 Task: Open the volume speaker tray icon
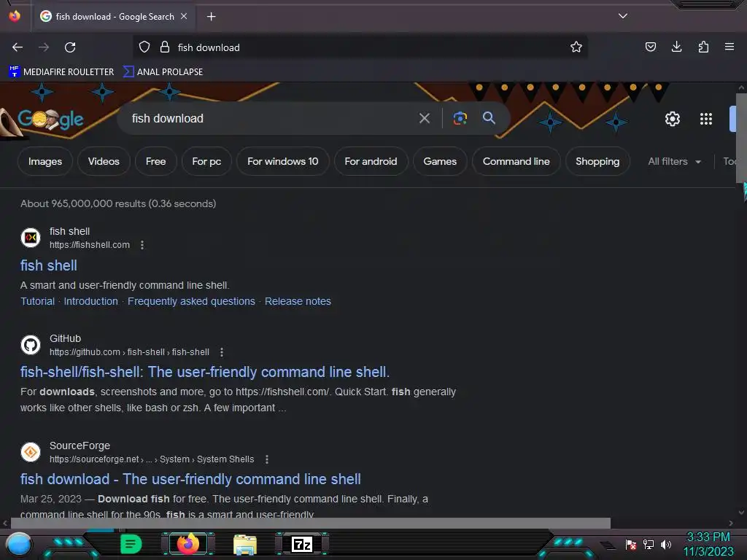[666, 544]
